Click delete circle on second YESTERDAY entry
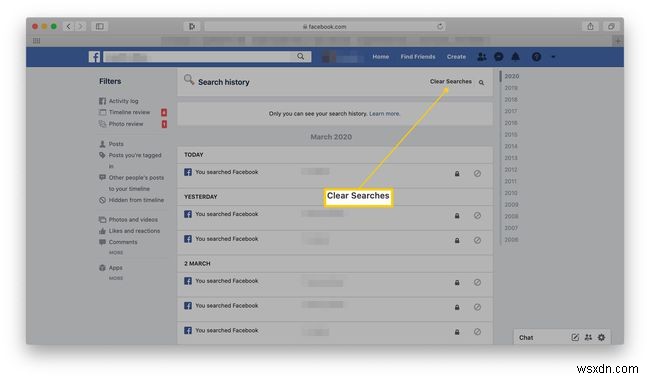650x379 pixels. coord(478,241)
